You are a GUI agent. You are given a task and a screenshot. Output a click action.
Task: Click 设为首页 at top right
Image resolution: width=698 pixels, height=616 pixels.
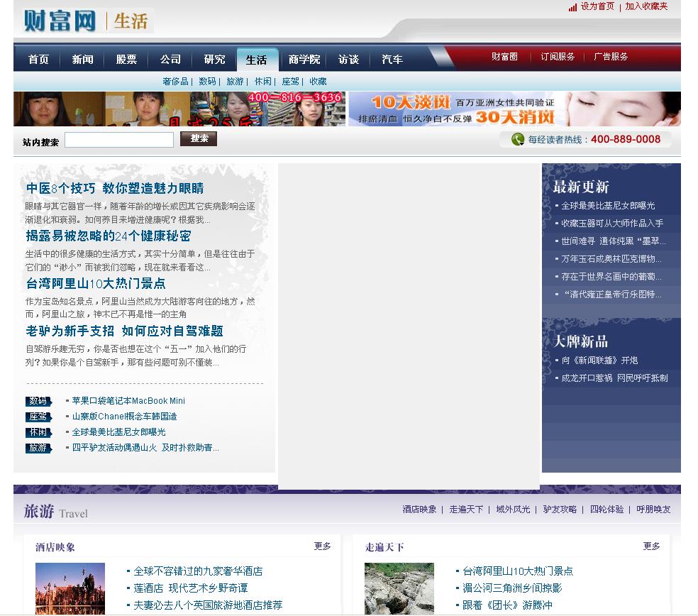[597, 6]
